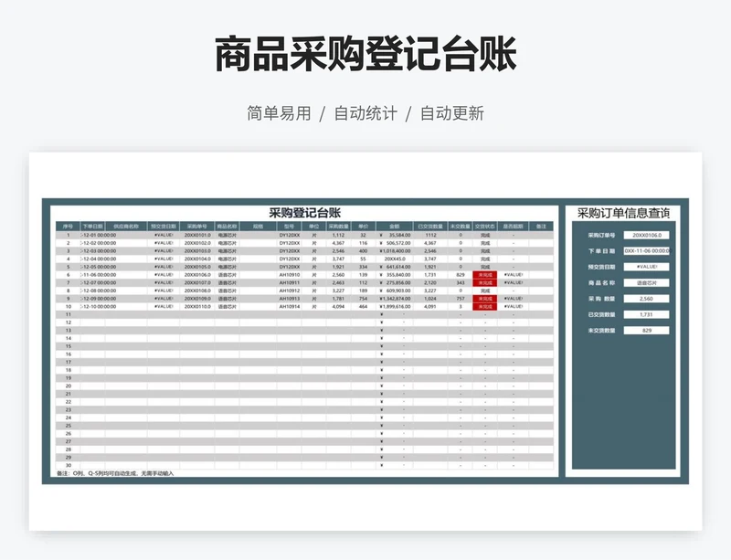Screen dimensions: 731x560
Task: Click model cell AH10911
Action: tap(289, 283)
